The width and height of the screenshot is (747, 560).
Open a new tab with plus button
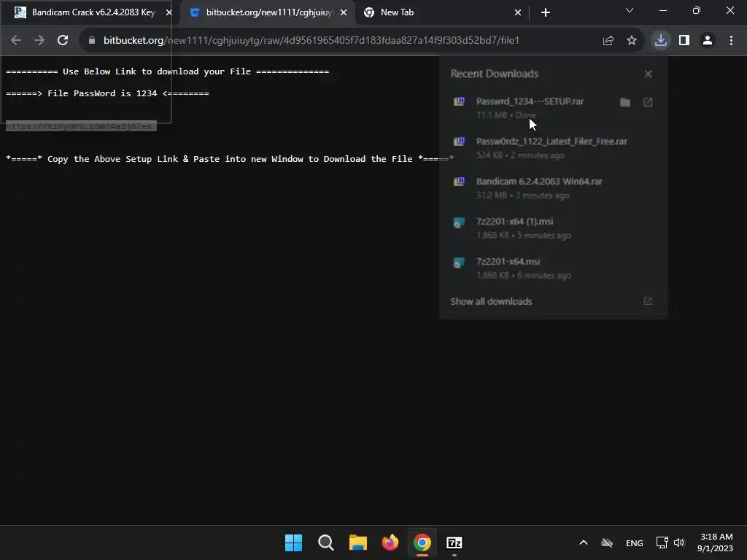546,12
